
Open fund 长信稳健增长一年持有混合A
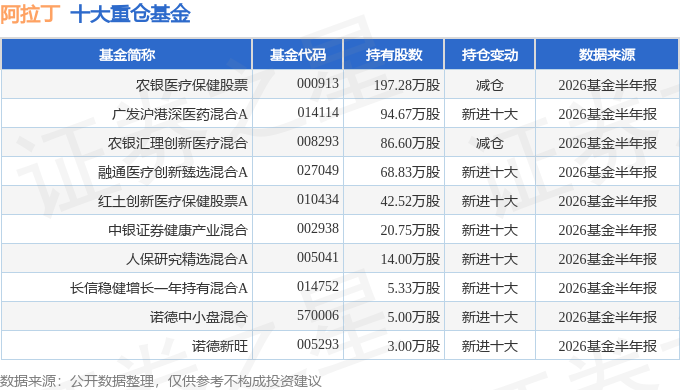click(159, 288)
